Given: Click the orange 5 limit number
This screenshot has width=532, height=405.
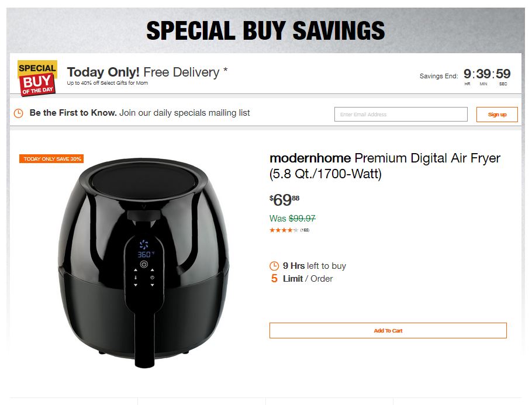Looking at the screenshot, I should (x=274, y=279).
